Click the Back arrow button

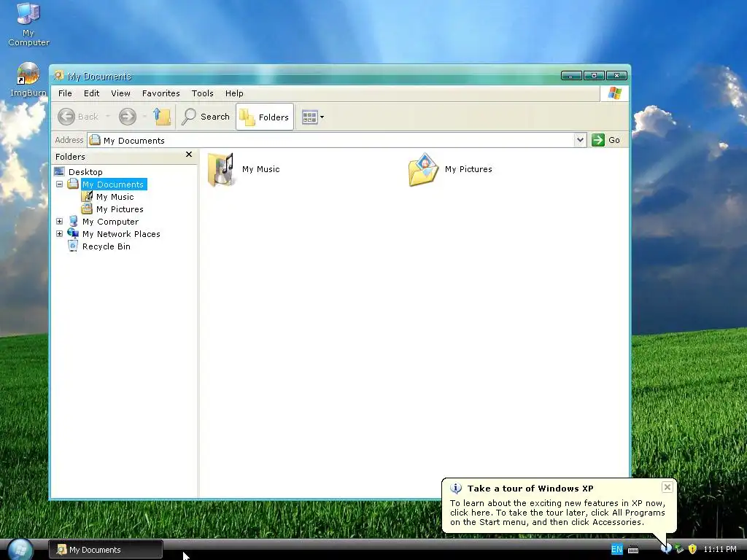(x=66, y=117)
